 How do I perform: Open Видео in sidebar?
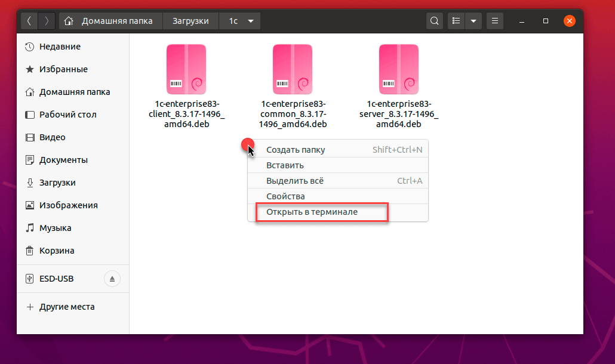click(52, 137)
